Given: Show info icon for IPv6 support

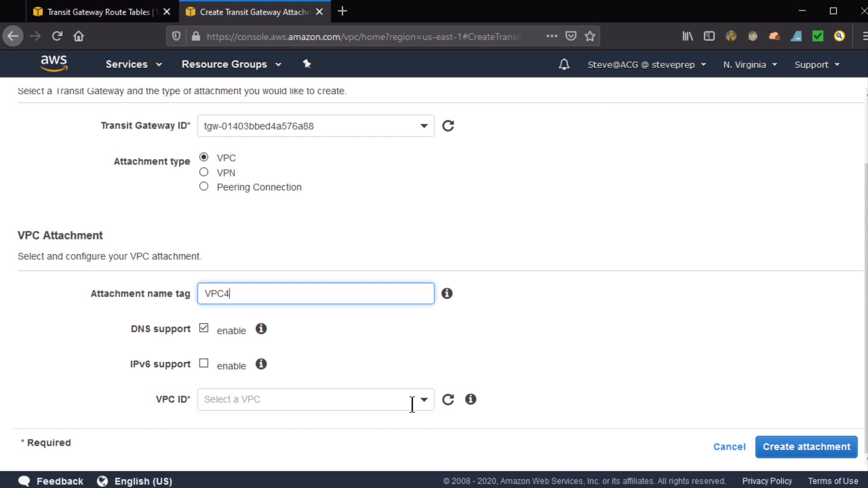Looking at the screenshot, I should click(x=261, y=364).
